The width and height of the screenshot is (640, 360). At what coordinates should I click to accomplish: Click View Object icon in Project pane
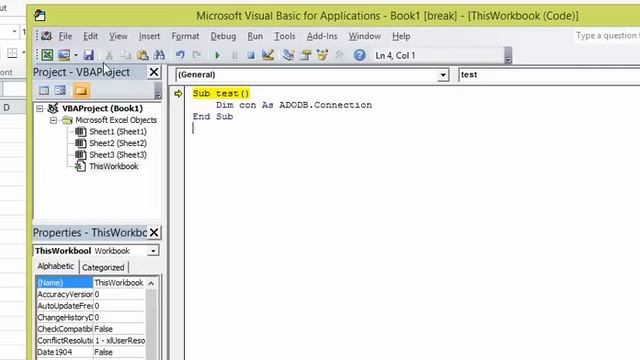coord(60,91)
